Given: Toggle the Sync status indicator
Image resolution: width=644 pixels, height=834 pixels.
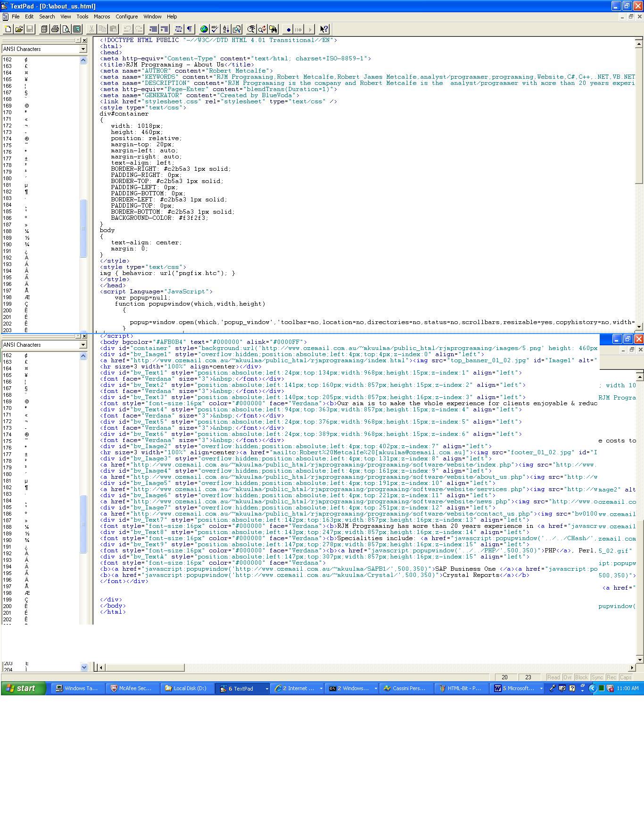Looking at the screenshot, I should click(x=597, y=677).
